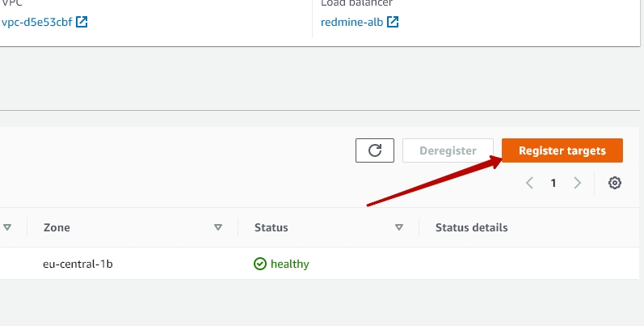Click the green healthy checkmark icon
Viewport: 644px width, 326px height.
tap(260, 264)
